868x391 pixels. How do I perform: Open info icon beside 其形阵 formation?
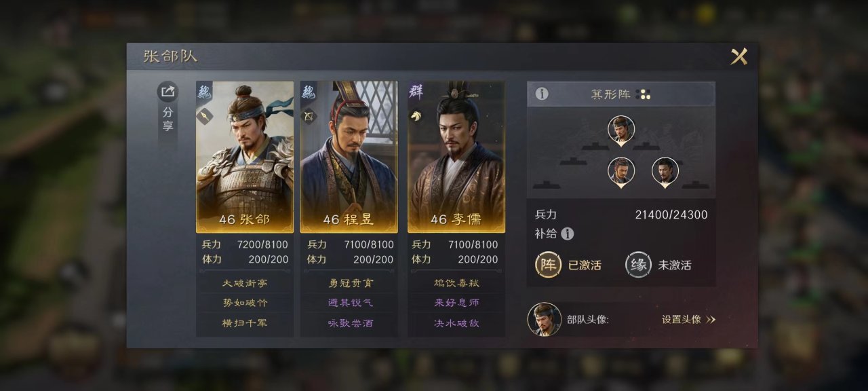tap(542, 94)
